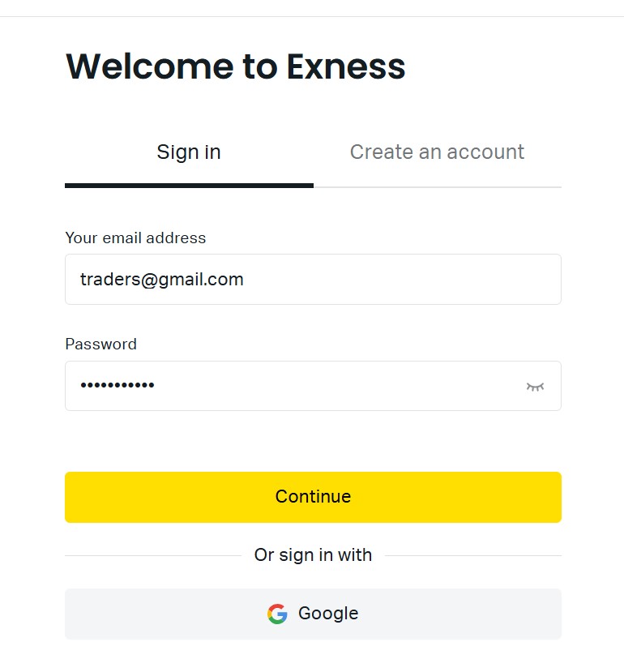Switch to the Sign in tab

pyautogui.click(x=189, y=152)
